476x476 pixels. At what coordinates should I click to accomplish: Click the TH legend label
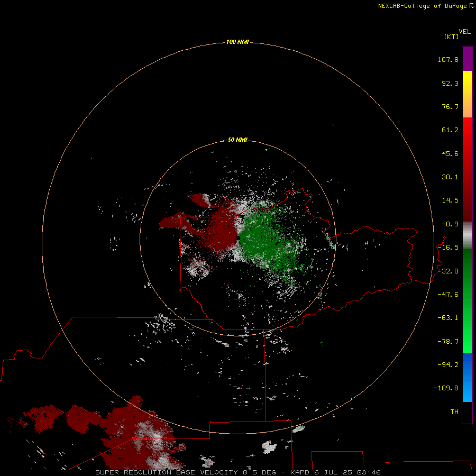coord(454,412)
